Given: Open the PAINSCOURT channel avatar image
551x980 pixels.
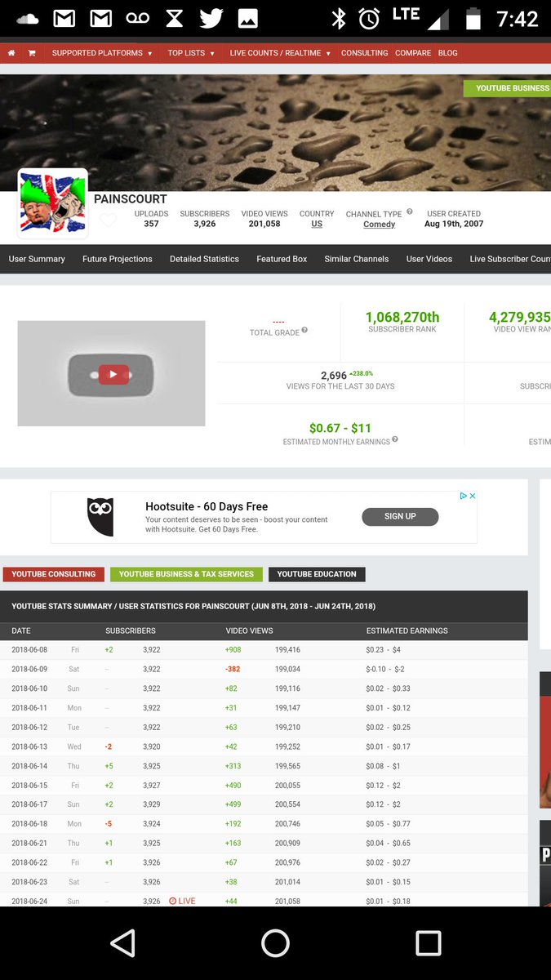Looking at the screenshot, I should click(53, 203).
